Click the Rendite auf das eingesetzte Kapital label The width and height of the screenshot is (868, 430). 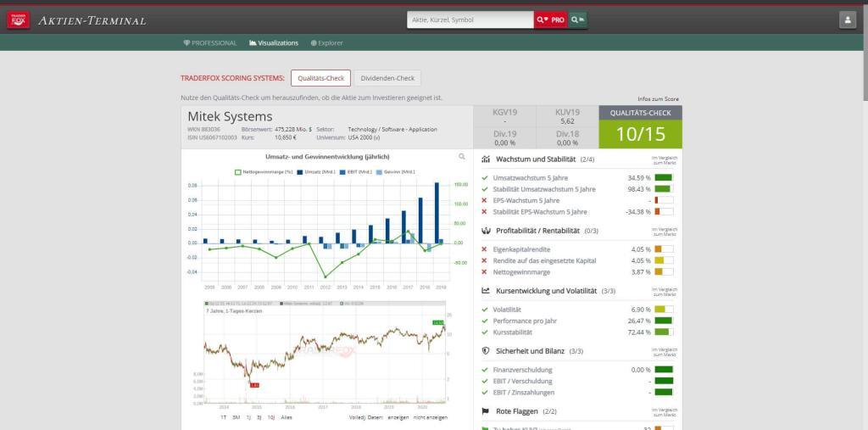(545, 261)
